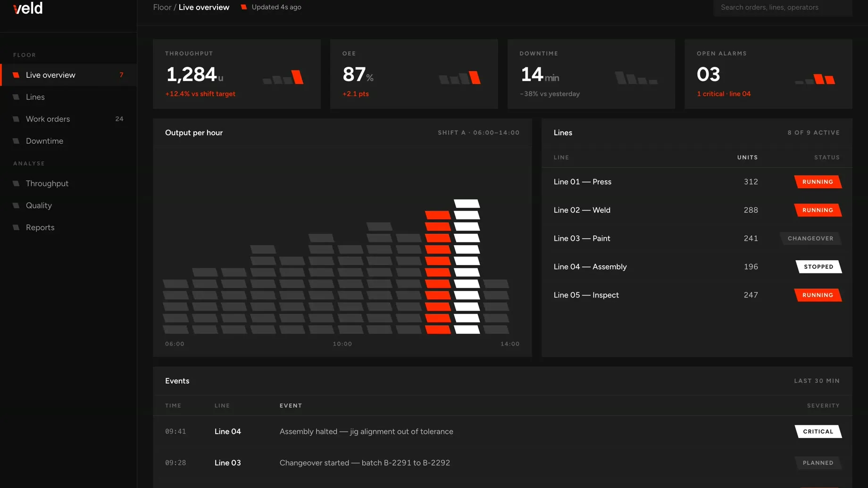The width and height of the screenshot is (868, 488).
Task: Click the Open Alarms card sparkline
Action: click(x=815, y=79)
